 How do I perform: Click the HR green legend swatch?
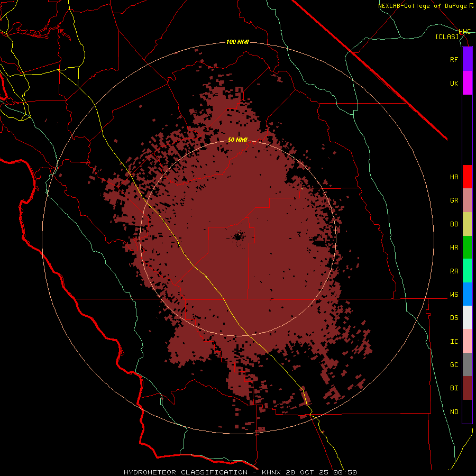pos(467,247)
